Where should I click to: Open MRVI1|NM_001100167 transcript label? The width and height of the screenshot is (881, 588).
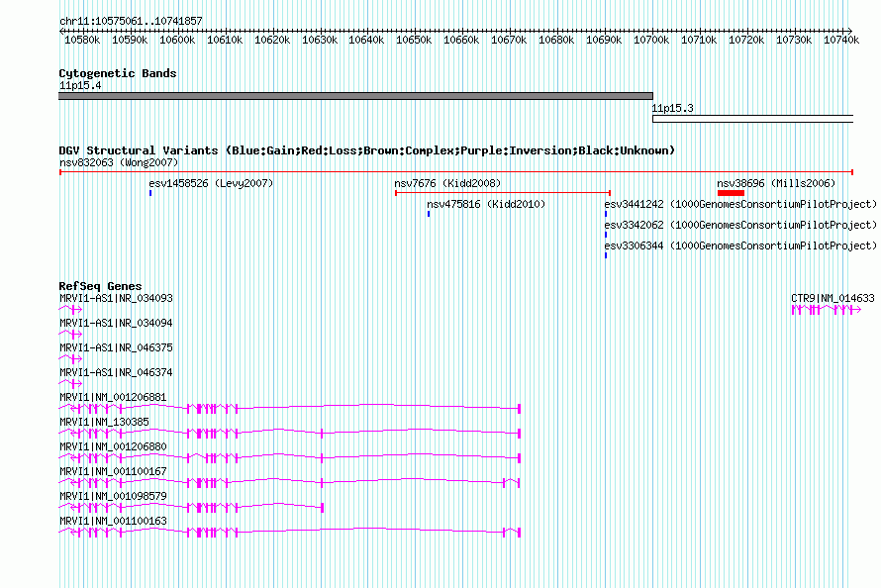113,471
